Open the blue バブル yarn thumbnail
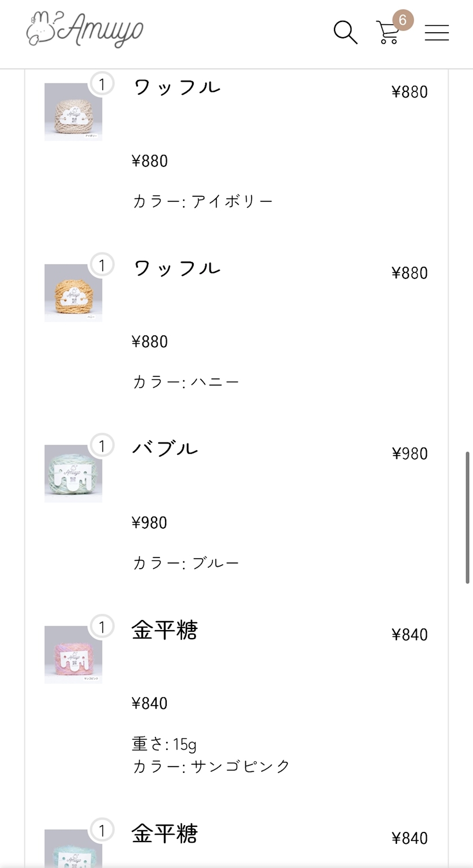The image size is (473, 868). [x=73, y=473]
